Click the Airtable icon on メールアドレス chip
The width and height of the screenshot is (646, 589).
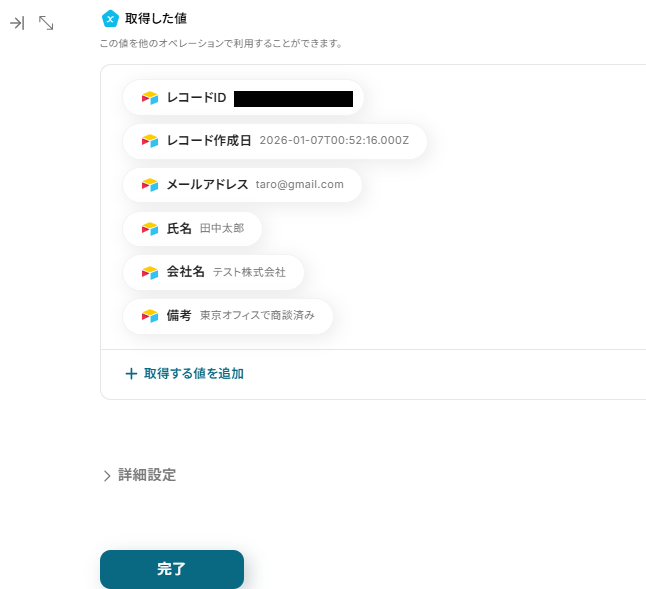[x=150, y=185]
